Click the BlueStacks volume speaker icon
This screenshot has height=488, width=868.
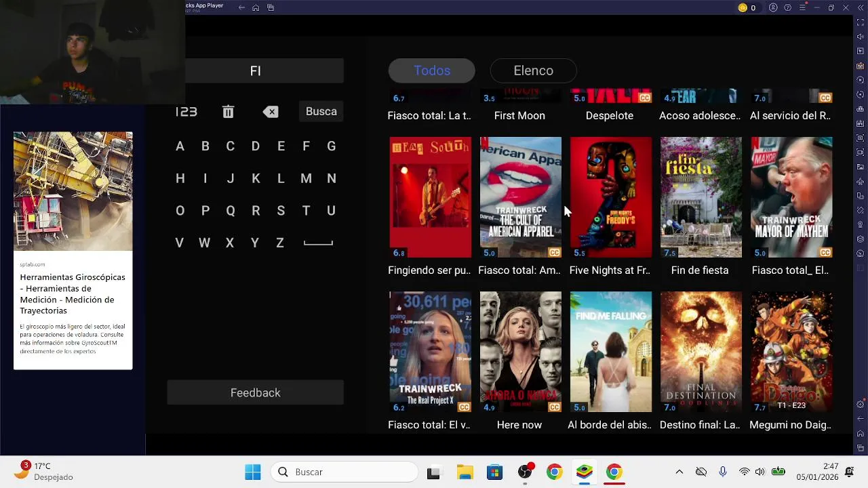click(x=861, y=37)
